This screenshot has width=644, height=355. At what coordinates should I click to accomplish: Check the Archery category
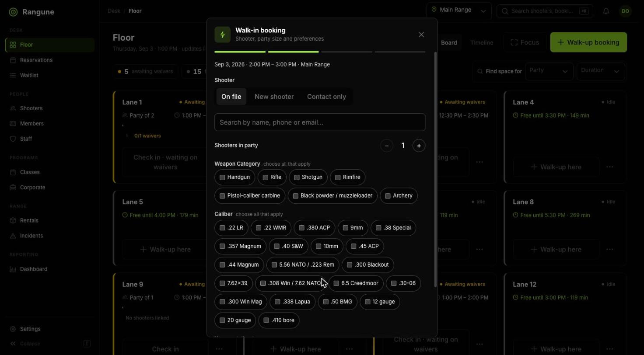pyautogui.click(x=399, y=195)
